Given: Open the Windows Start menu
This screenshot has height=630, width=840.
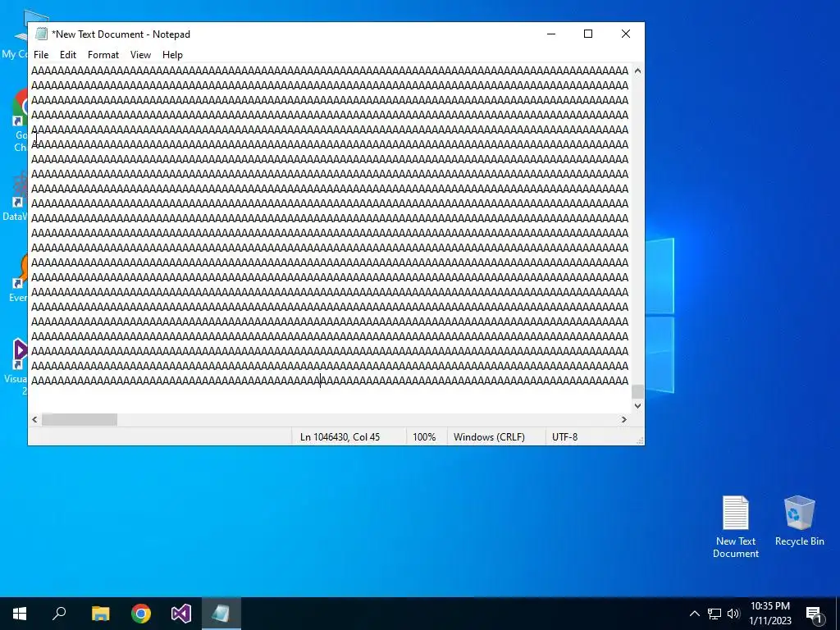Looking at the screenshot, I should point(20,614).
